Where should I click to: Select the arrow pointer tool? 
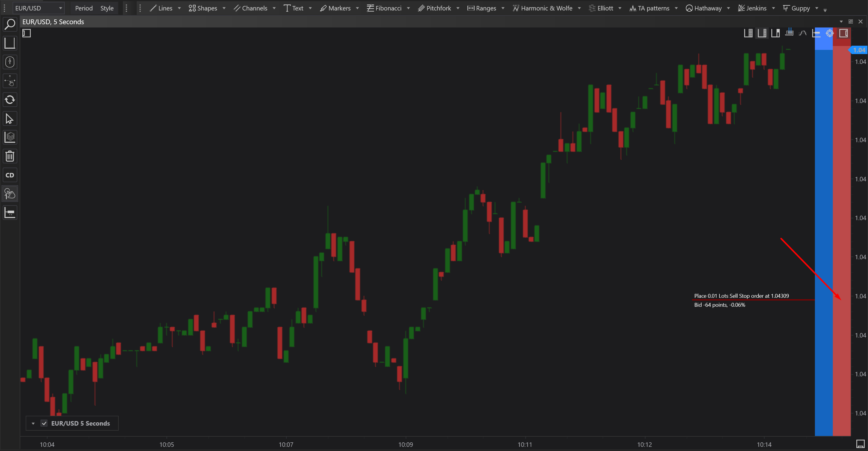[x=10, y=119]
